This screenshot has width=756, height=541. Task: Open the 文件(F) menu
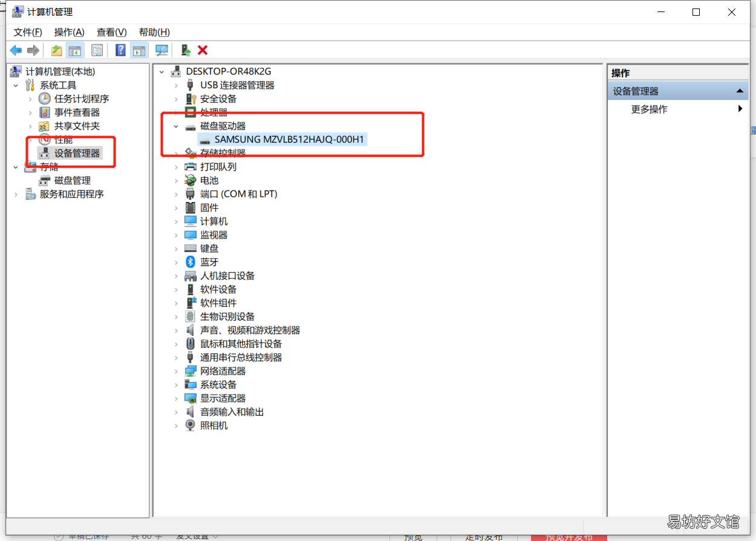tap(28, 32)
